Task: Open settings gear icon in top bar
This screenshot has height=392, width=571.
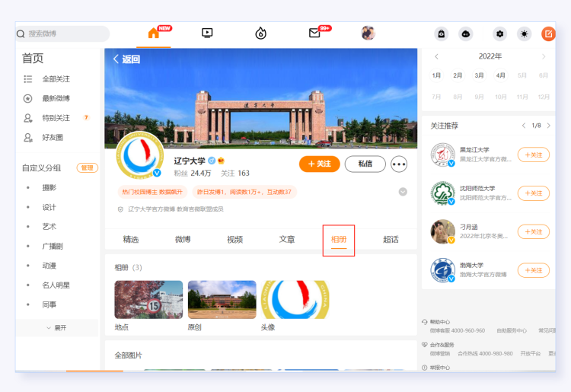Action: coord(499,33)
